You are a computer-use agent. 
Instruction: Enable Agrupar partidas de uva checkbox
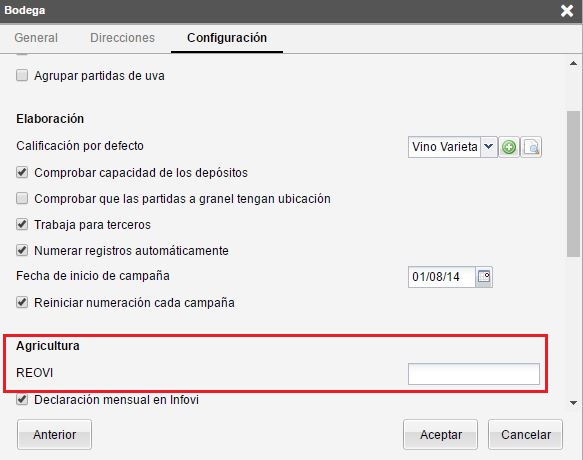tap(22, 75)
